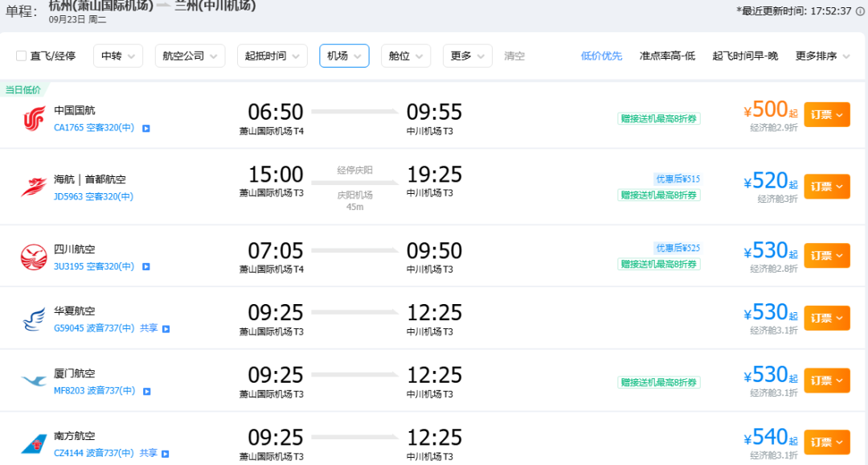
Task: Click the Capital Airlines JD5963 logo
Action: coord(34,187)
